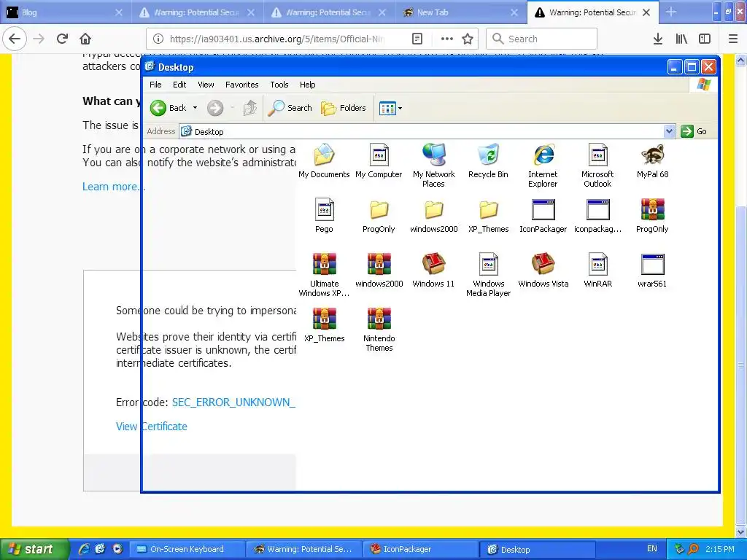Click the Explorer Forward arrow button
This screenshot has height=560, width=747.
[215, 108]
